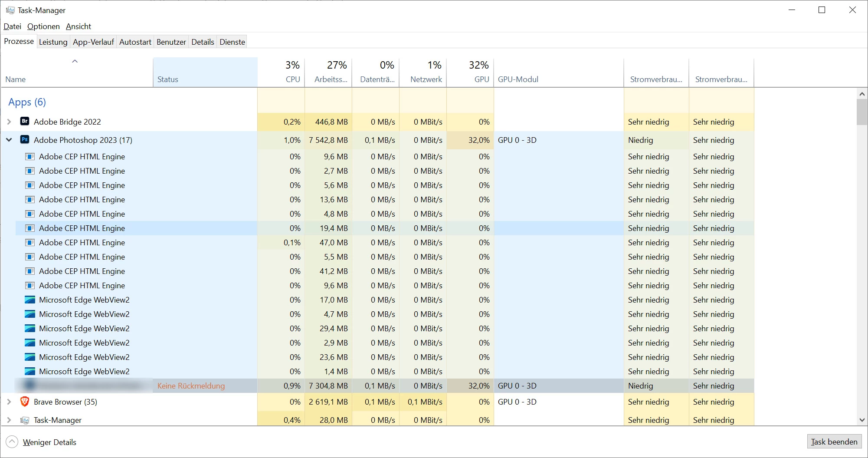Viewport: 868px width, 458px height.
Task: Click the Adobe Photoshop 2023 Ps icon
Action: (25, 140)
